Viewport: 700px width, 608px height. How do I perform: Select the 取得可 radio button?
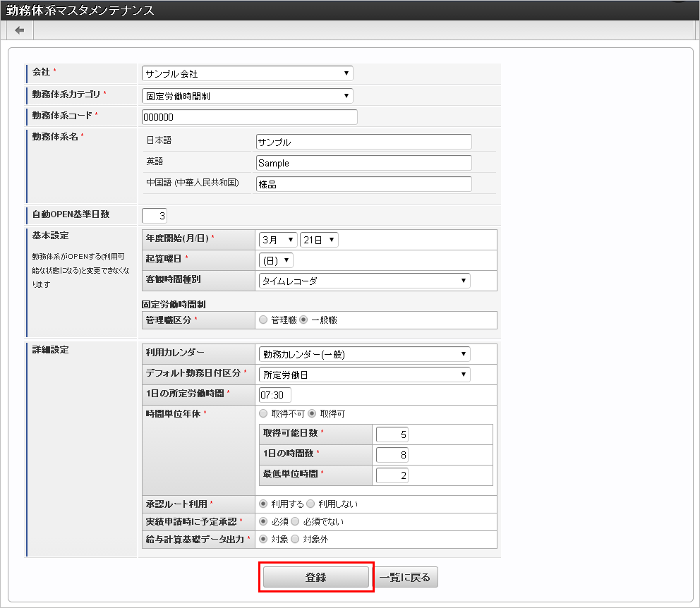coord(312,413)
